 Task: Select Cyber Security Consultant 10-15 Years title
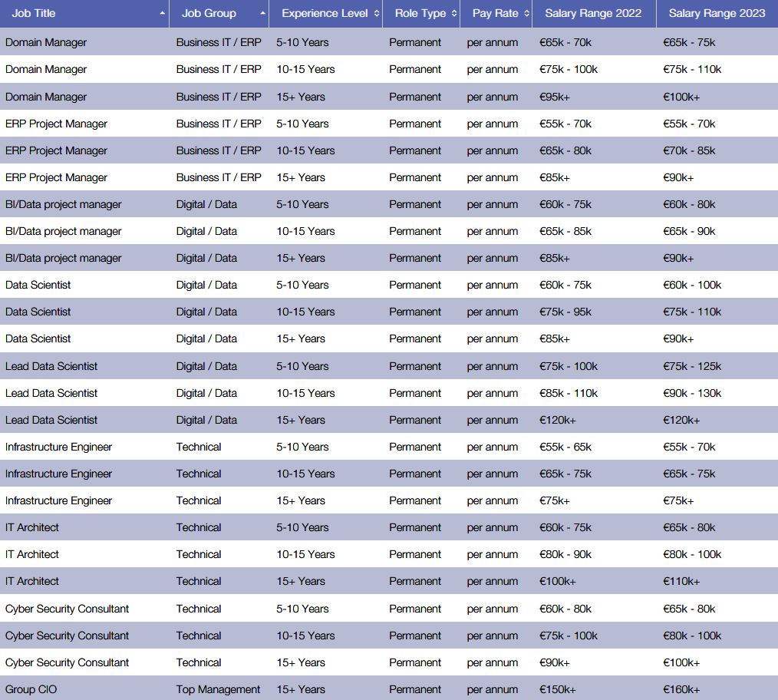point(67,636)
